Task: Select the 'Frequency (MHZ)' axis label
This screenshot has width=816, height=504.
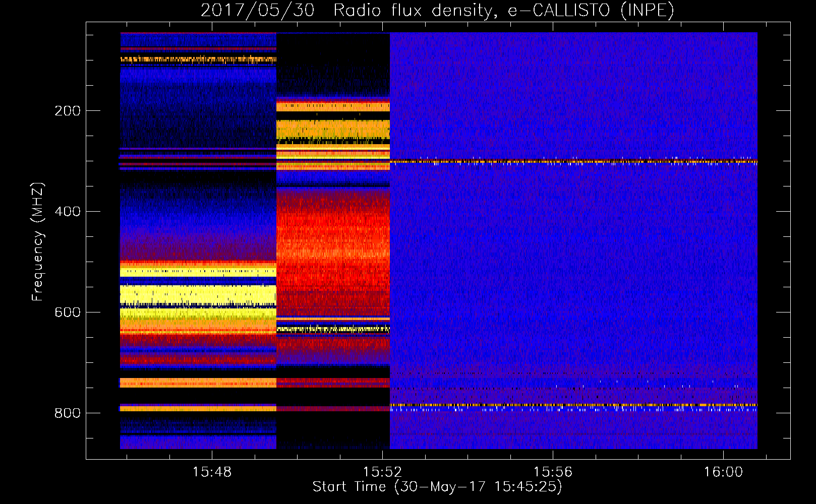Action: point(38,242)
